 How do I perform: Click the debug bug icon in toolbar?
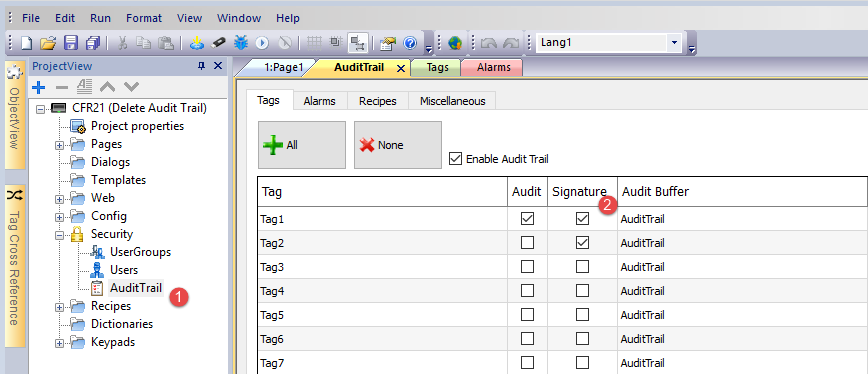click(x=241, y=43)
